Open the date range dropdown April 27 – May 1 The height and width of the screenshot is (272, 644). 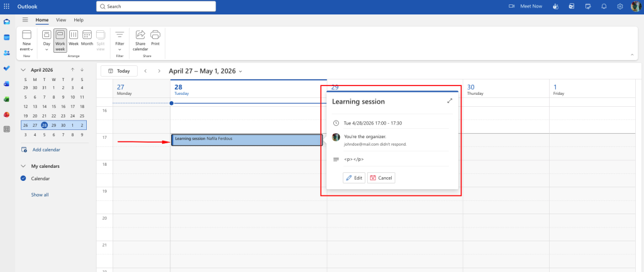(x=205, y=71)
